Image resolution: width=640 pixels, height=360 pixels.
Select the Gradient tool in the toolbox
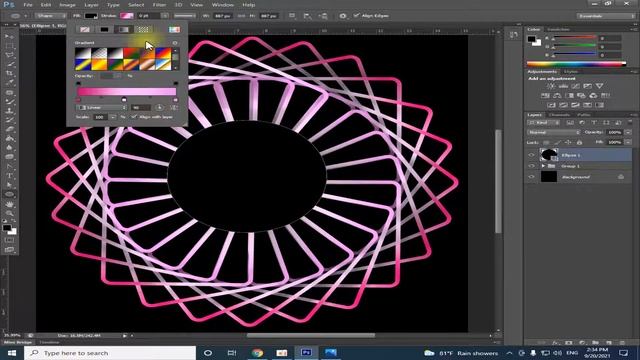9,138
